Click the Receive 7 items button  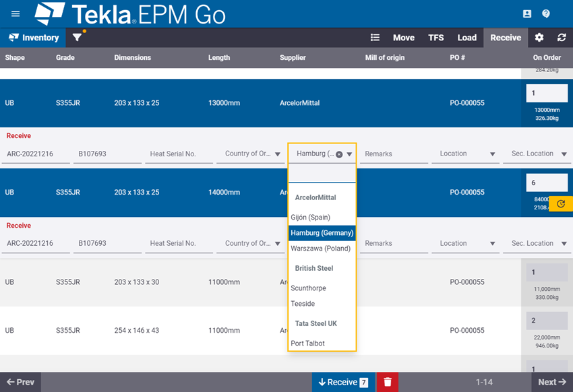(343, 382)
